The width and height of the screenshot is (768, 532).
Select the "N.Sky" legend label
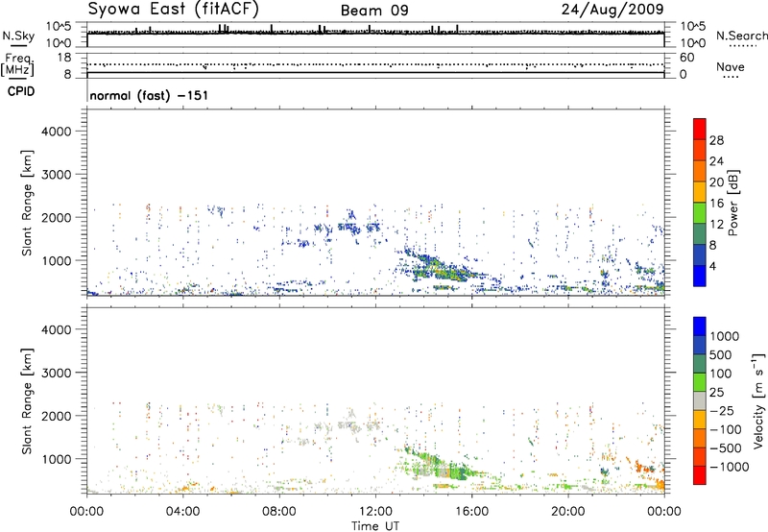18,36
